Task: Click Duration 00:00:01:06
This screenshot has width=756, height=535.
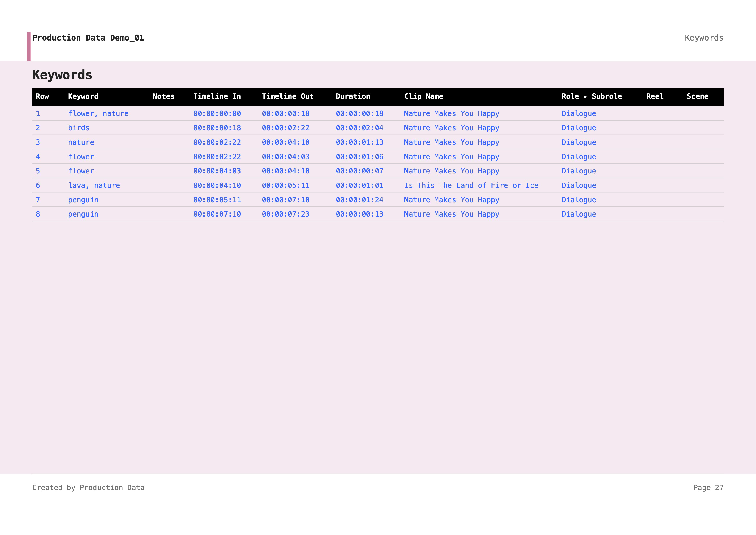Action: [360, 157]
